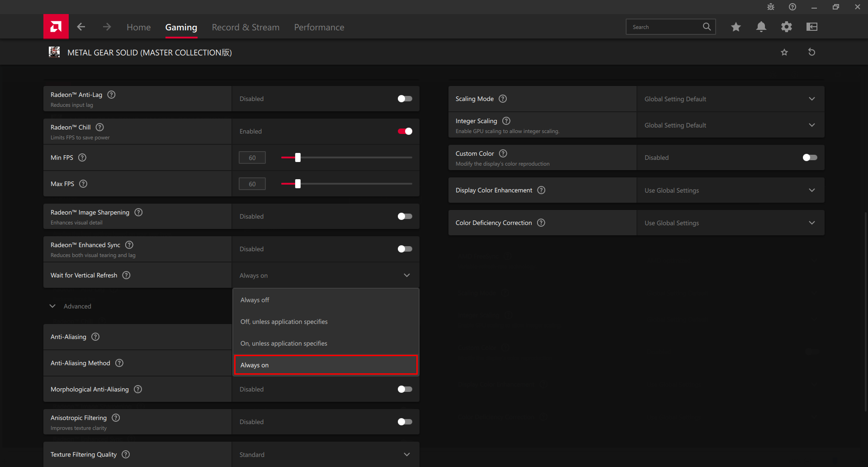Show help for Wait for Vertical Refresh

click(x=127, y=275)
